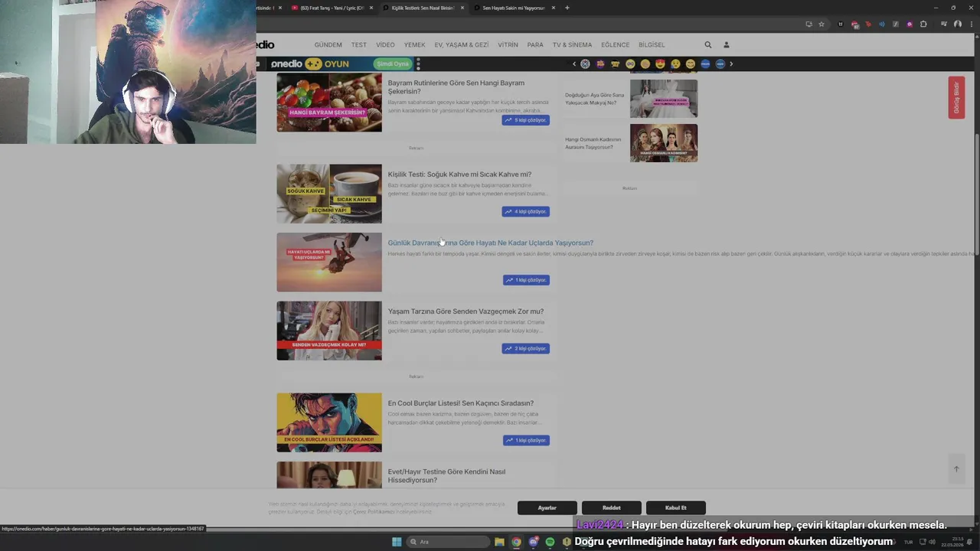The image size is (980, 551).
Task: Open sidebar Doğduğun Aya Göre Makyaj link
Action: click(595, 99)
